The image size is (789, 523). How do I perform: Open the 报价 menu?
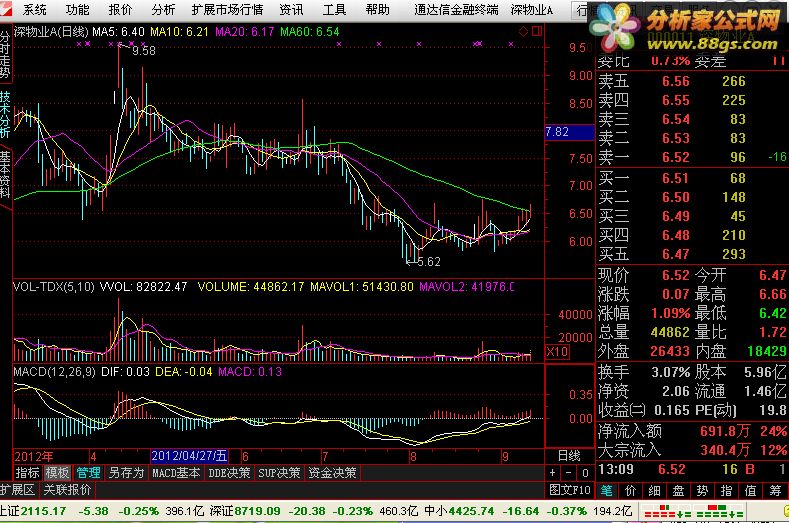tap(120, 10)
